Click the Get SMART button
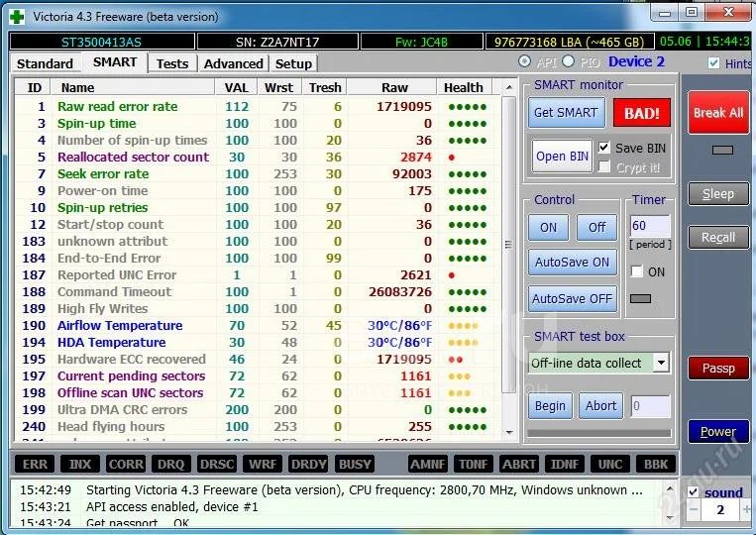This screenshot has height=535, width=756. coord(566,113)
